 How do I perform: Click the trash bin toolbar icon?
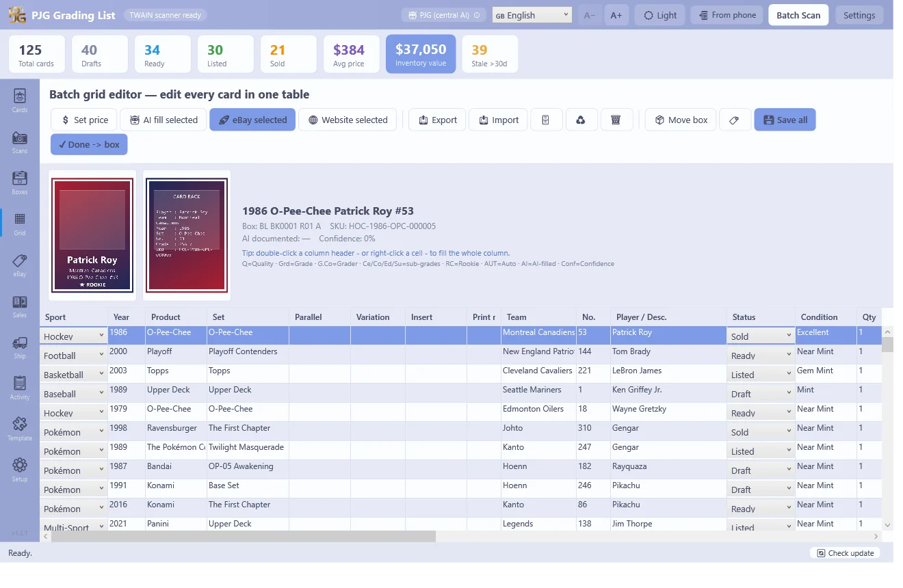point(616,120)
